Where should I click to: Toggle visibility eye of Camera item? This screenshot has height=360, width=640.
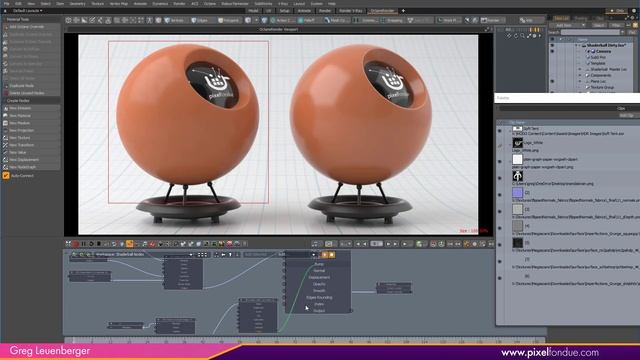click(x=552, y=51)
